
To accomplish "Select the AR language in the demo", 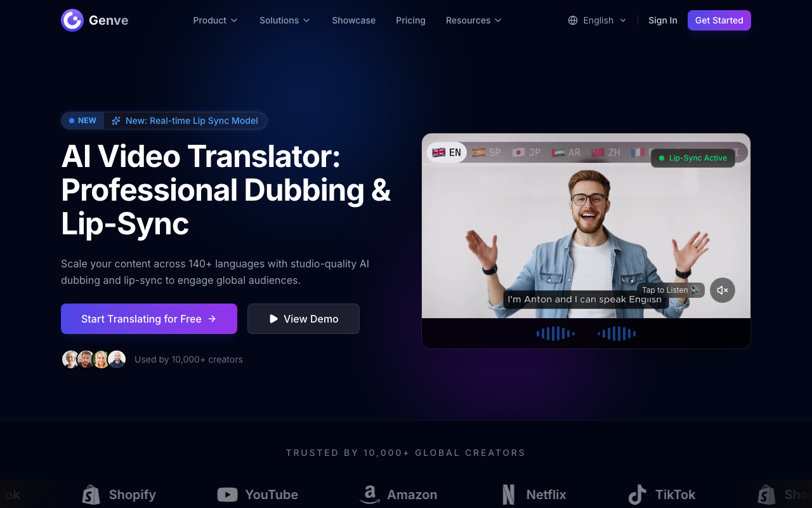I will 566,152.
